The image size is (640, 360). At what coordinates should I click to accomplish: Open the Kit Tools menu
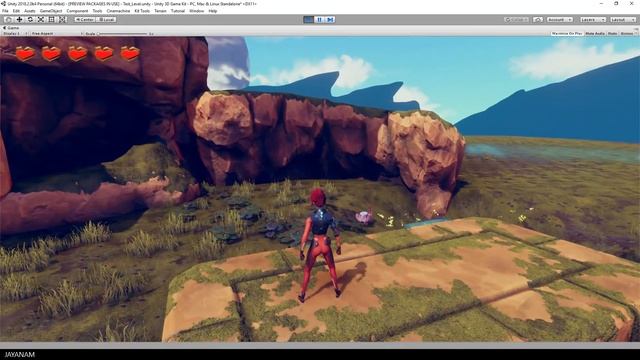[x=142, y=11]
